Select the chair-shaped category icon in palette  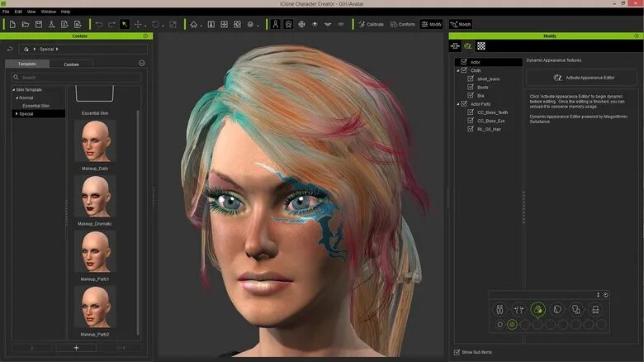click(x=595, y=309)
